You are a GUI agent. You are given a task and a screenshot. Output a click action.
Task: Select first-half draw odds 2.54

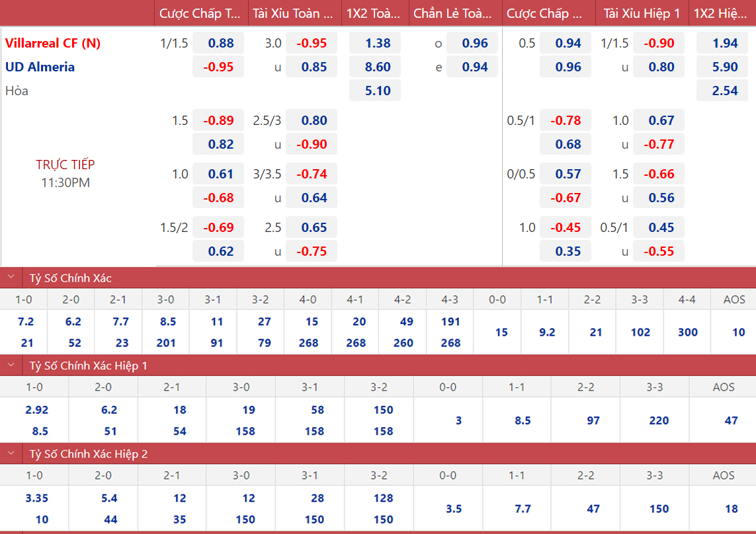click(722, 91)
